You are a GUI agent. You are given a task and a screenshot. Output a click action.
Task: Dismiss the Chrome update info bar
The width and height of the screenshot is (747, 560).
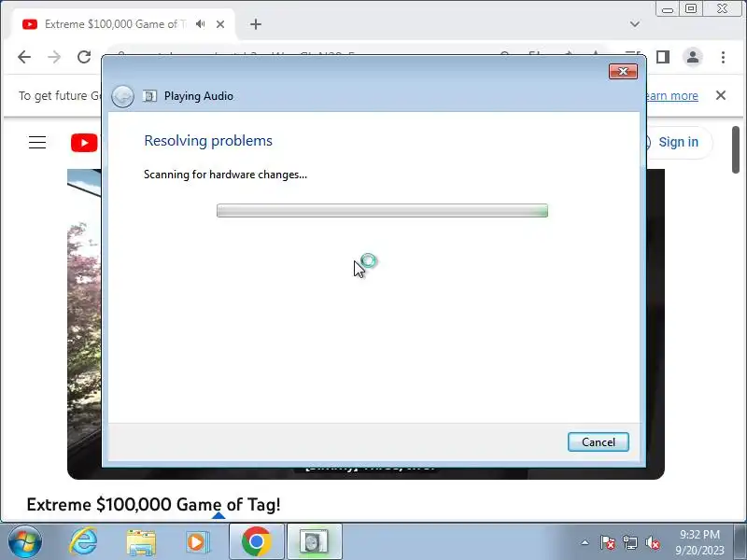coord(721,95)
